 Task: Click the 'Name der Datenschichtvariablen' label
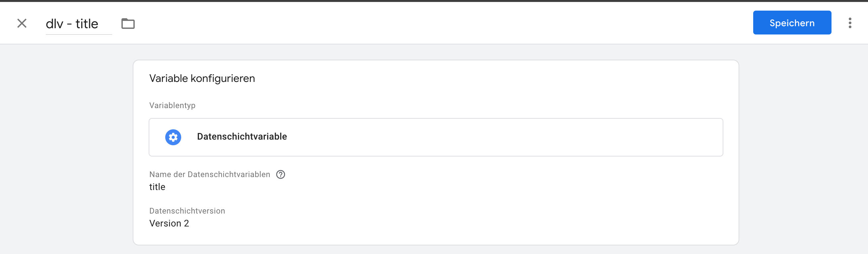(x=210, y=174)
